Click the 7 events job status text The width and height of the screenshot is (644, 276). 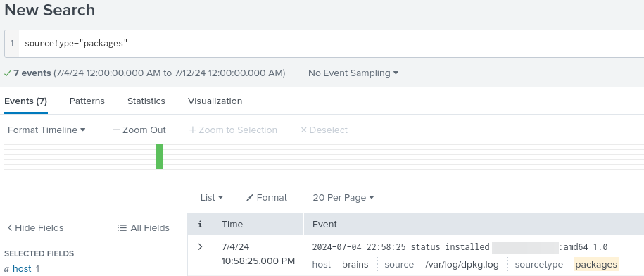coord(32,73)
